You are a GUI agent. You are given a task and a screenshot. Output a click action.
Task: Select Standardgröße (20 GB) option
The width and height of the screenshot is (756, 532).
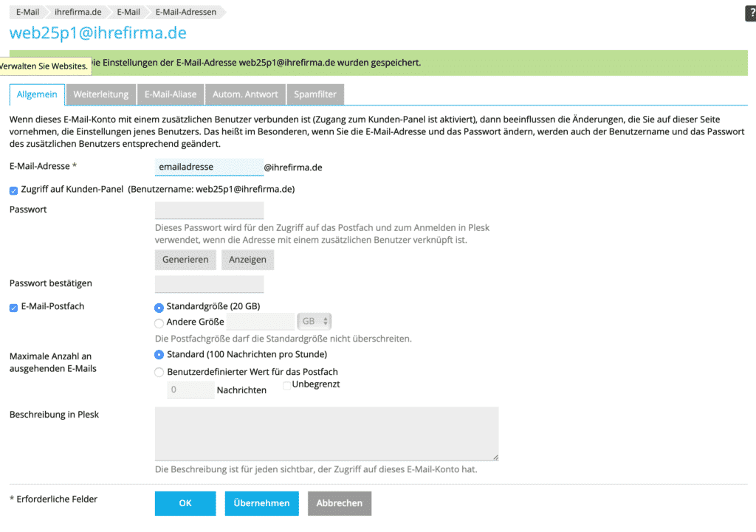point(159,307)
